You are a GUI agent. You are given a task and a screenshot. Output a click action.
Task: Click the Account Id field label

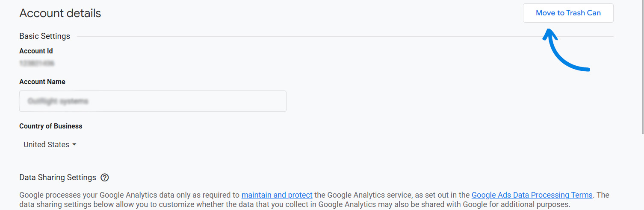tap(36, 51)
